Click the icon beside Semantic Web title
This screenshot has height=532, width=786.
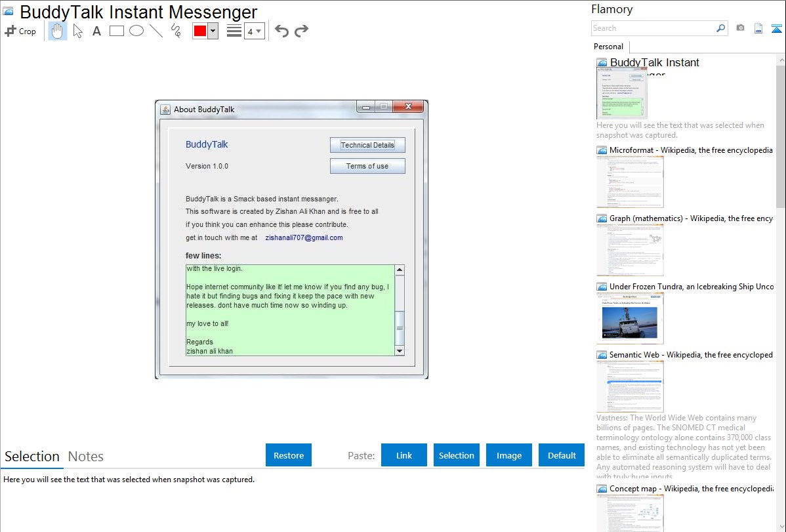coord(602,355)
